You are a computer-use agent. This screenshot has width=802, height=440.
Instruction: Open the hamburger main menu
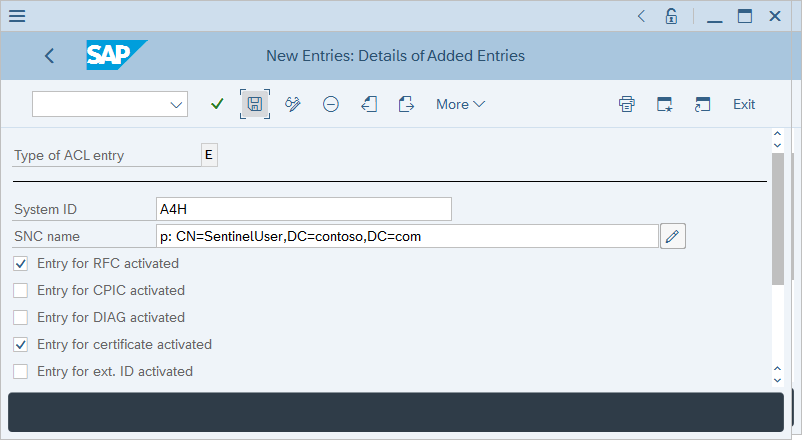pyautogui.click(x=17, y=16)
